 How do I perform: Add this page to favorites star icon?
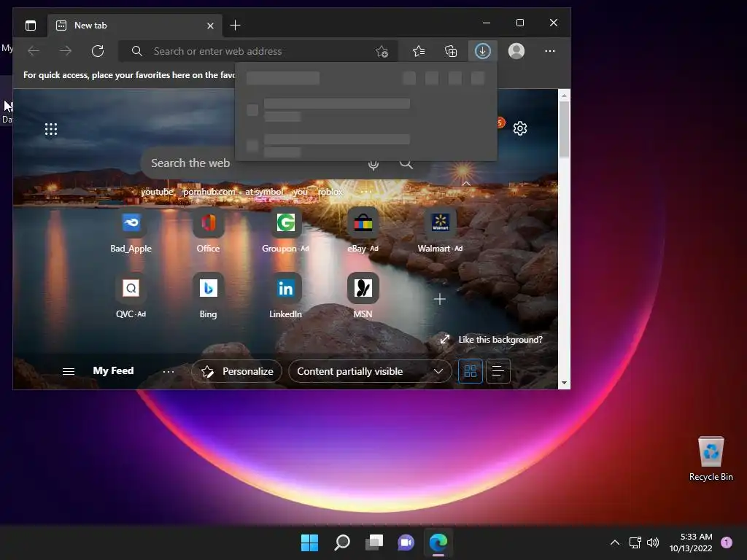point(382,51)
